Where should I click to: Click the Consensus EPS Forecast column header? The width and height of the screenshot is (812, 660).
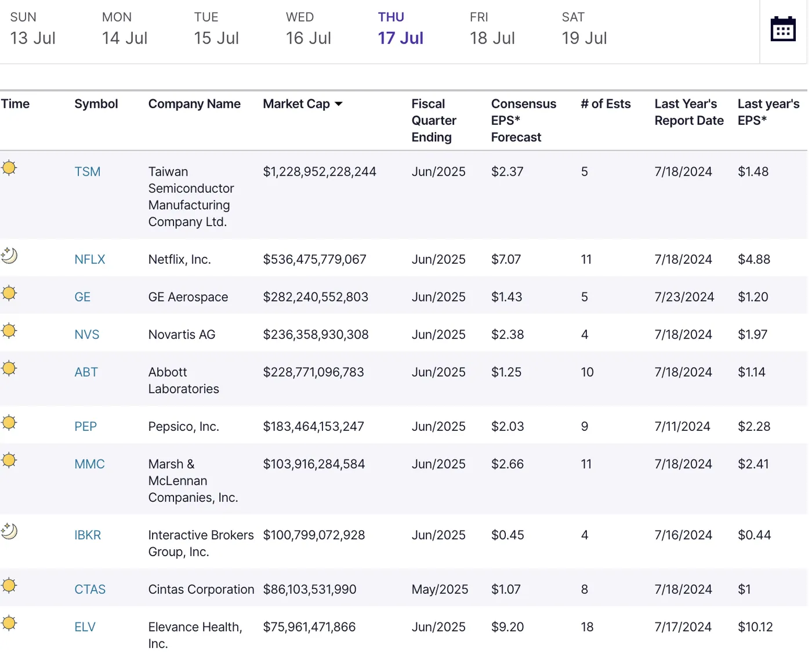(523, 121)
